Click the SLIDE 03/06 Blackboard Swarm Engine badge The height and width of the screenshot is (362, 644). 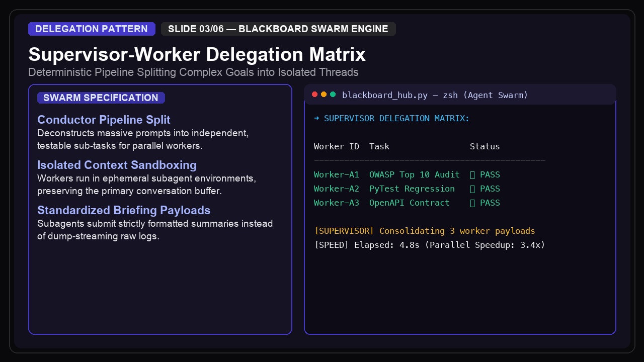(x=278, y=29)
